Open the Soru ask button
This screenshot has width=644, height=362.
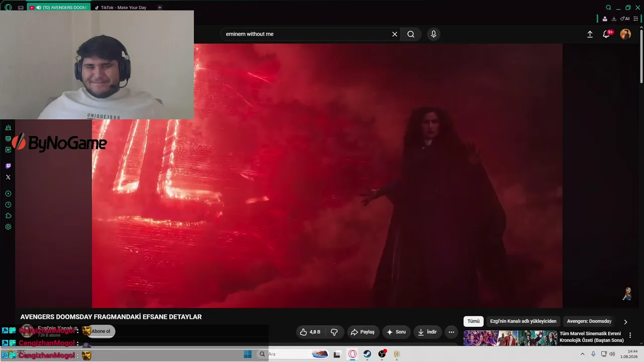point(396,332)
